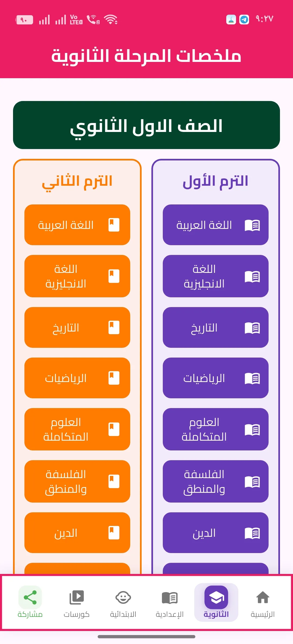Viewport: 293px width, 644px height.
Task: Tap the graduation cap الثانوية icon
Action: tap(216, 597)
